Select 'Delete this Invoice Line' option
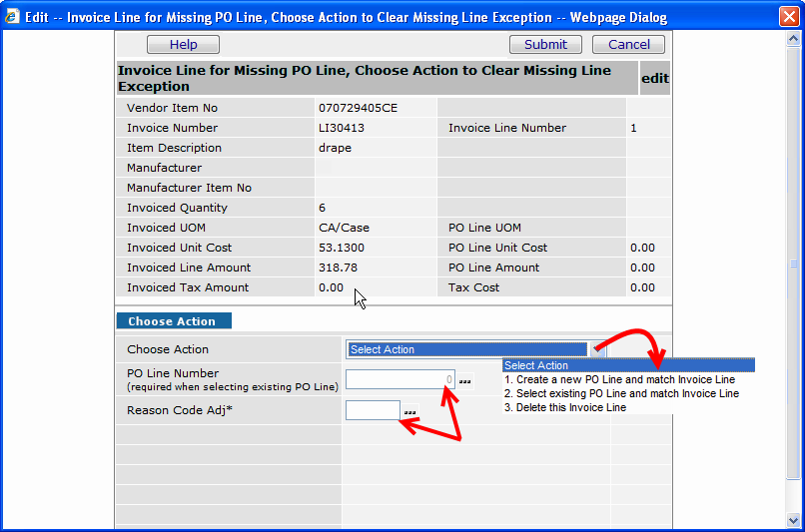Image resolution: width=805 pixels, height=532 pixels. pos(565,407)
